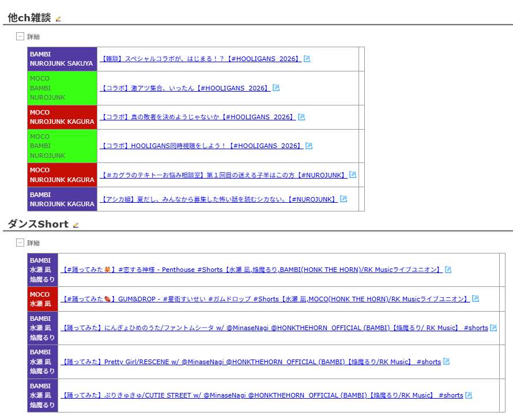513x420 pixels.
Task: Click external link icon after にんぎょひめのうた title
Action: (493, 327)
